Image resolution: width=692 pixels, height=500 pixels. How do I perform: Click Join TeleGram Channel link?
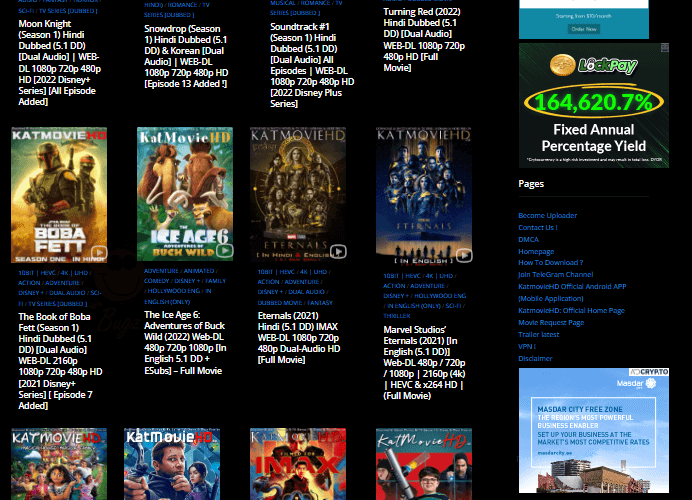[556, 274]
